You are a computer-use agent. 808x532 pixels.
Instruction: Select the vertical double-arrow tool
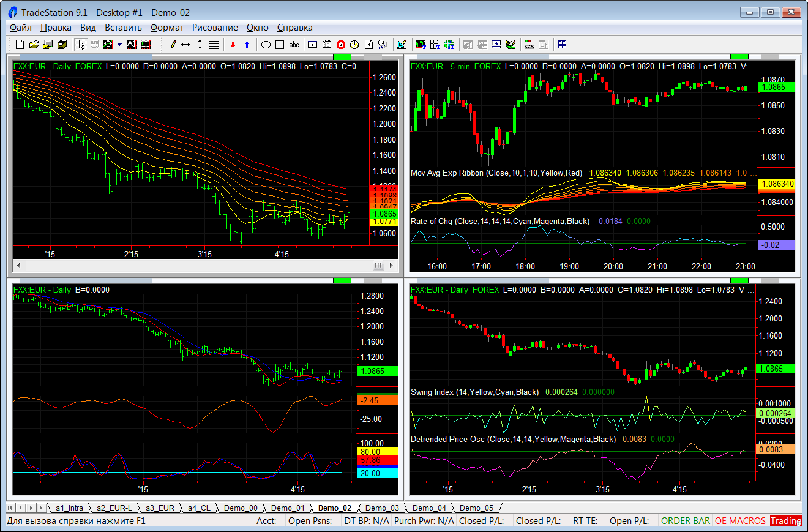[x=200, y=44]
